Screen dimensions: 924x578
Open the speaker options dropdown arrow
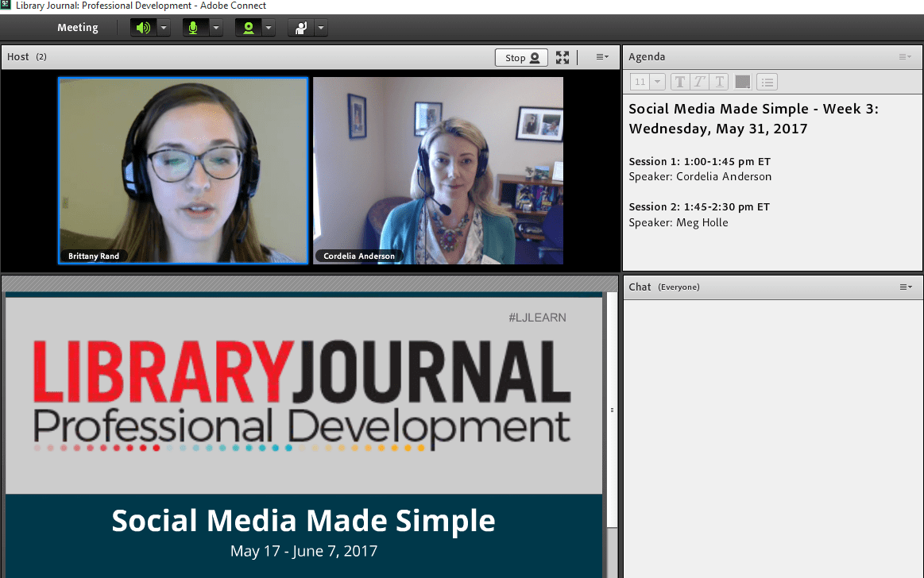tap(163, 28)
